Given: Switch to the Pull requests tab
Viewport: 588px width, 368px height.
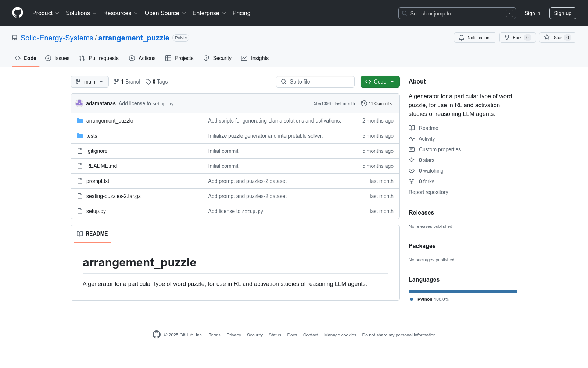Looking at the screenshot, I should pos(99,58).
